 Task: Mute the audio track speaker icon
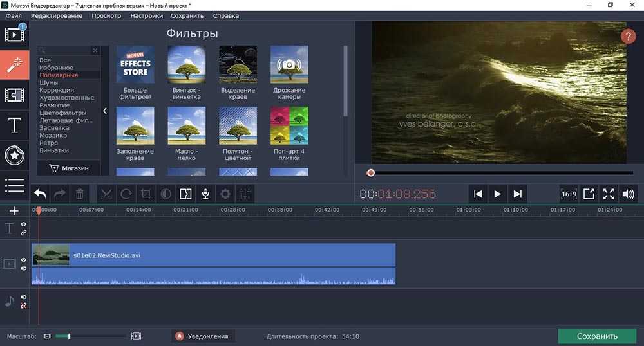(x=24, y=297)
